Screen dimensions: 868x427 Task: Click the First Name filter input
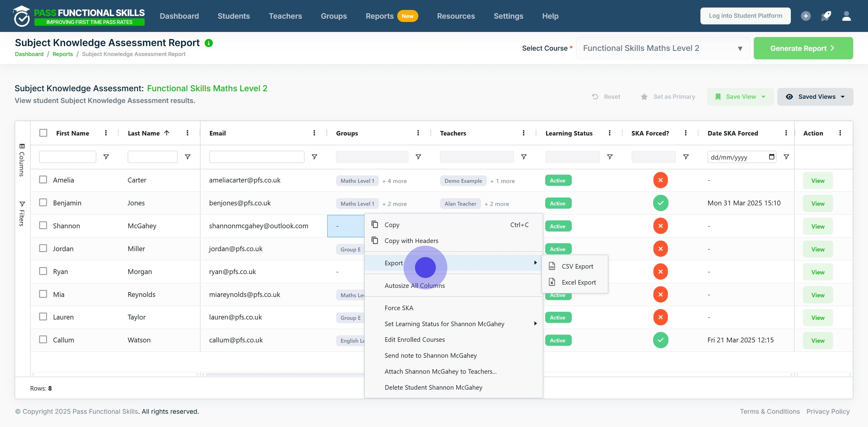coord(68,157)
